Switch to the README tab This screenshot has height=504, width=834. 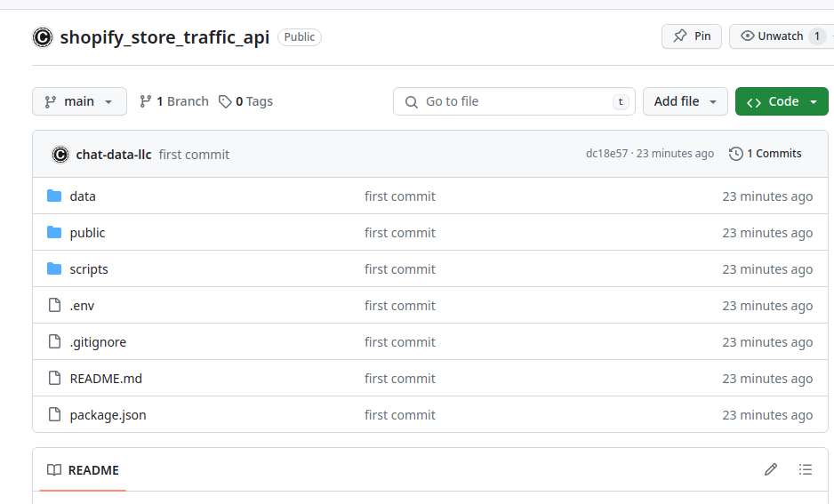83,470
